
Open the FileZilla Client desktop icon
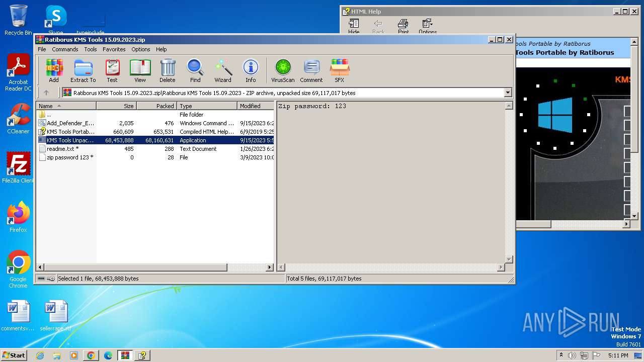tap(18, 167)
